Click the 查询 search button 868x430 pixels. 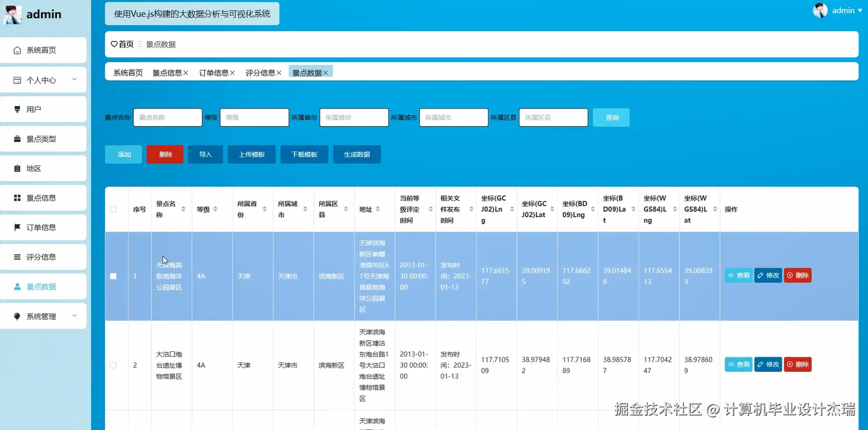[x=611, y=117]
